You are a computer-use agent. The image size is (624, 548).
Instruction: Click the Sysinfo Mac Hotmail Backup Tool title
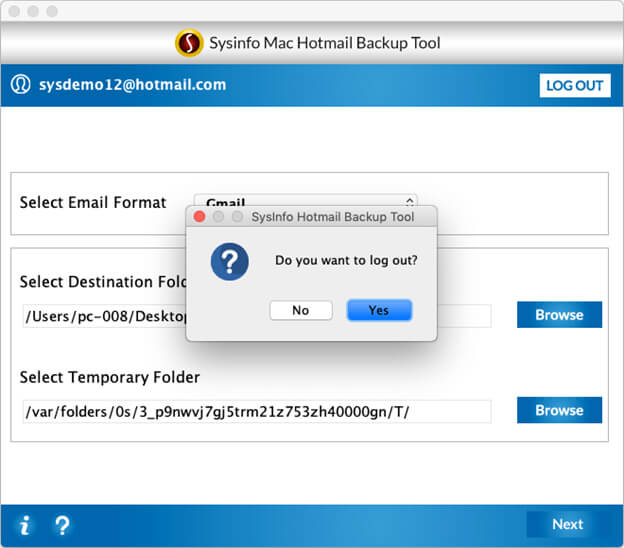coord(325,43)
